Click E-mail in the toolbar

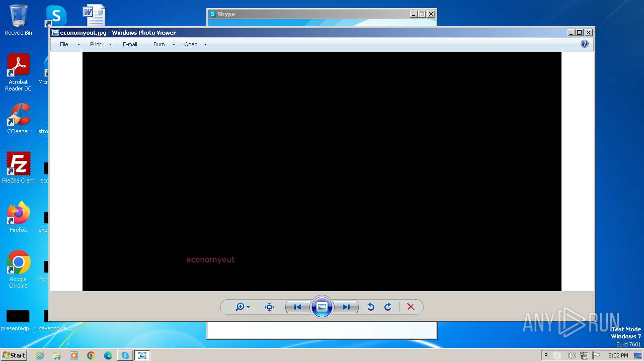tap(130, 44)
